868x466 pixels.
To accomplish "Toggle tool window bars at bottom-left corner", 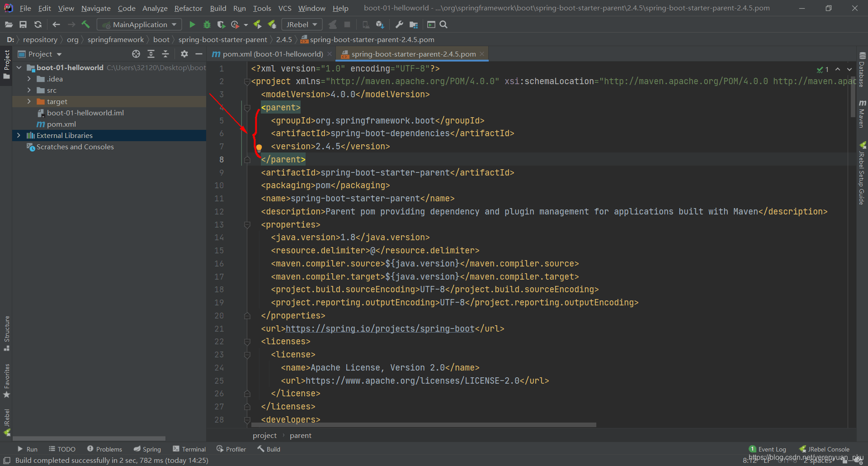I will (x=7, y=461).
